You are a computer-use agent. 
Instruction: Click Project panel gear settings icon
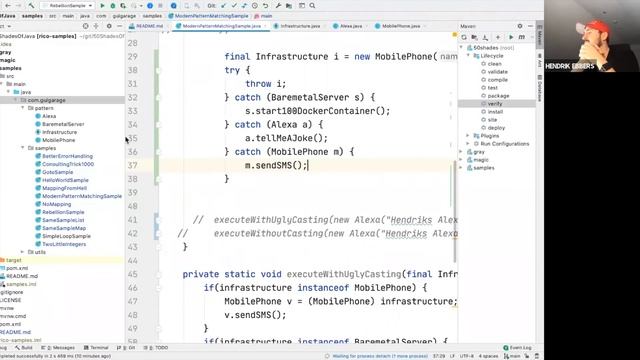109,26
